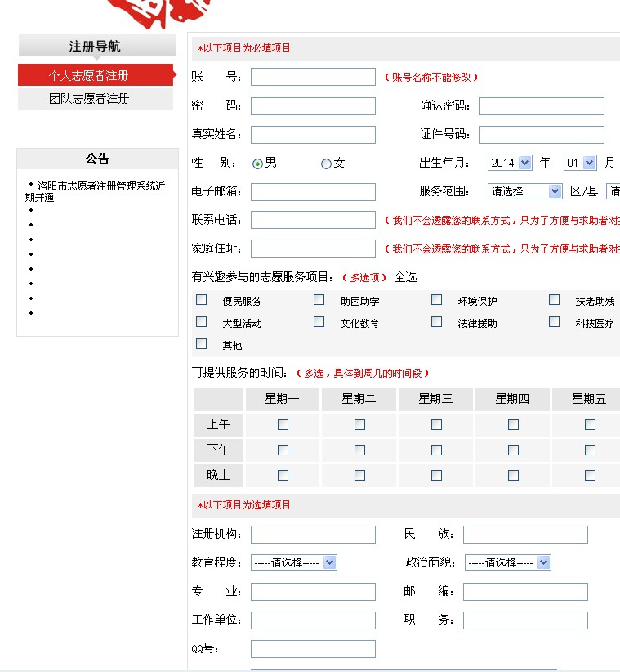Click the 星期一 column header
620x672 pixels.
[282, 399]
